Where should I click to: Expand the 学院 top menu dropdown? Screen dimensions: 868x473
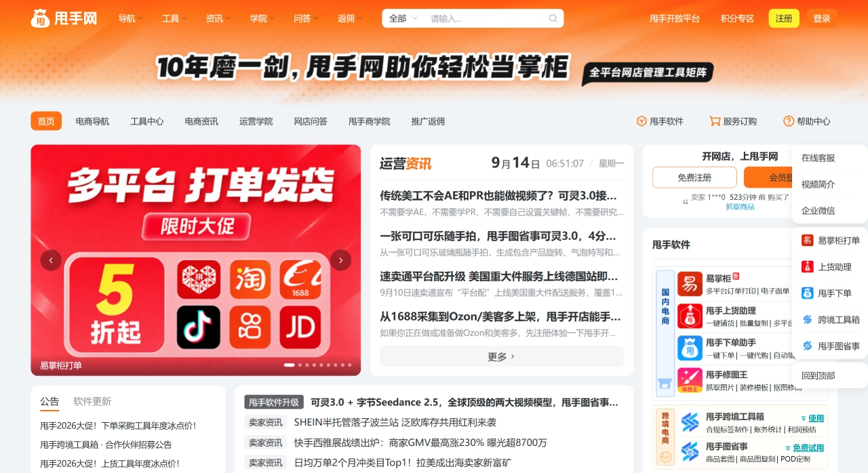pyautogui.click(x=262, y=18)
